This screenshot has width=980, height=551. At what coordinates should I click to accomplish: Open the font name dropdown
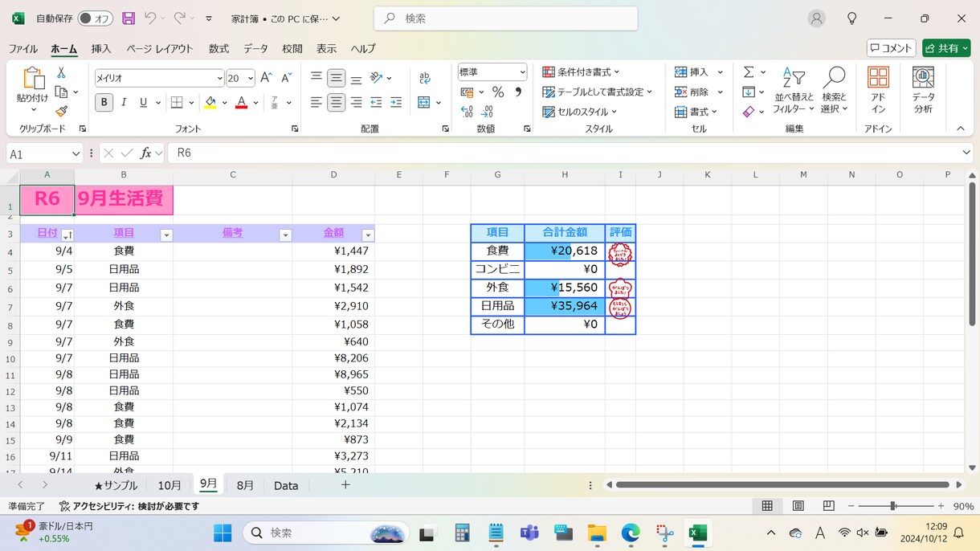click(x=219, y=78)
